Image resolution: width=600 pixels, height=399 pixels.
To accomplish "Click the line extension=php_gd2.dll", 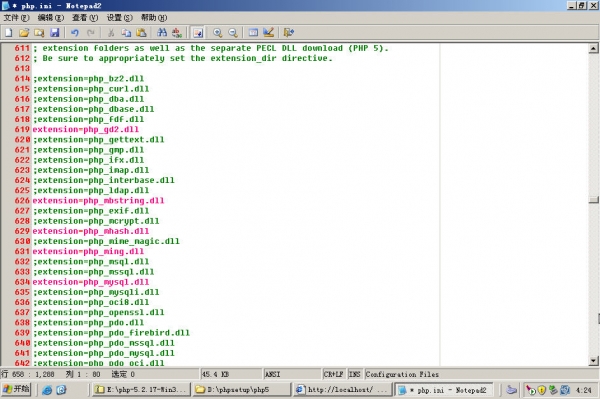I will pyautogui.click(x=86, y=129).
